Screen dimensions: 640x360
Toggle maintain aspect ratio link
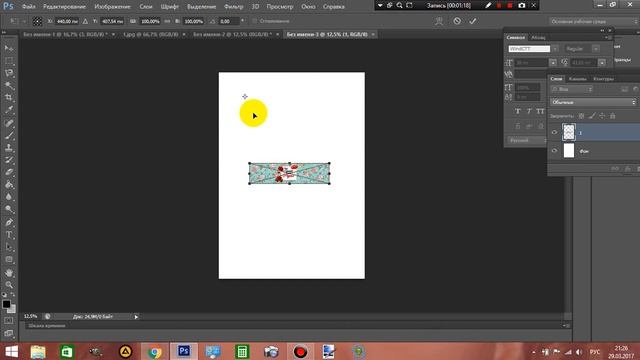[x=167, y=21]
